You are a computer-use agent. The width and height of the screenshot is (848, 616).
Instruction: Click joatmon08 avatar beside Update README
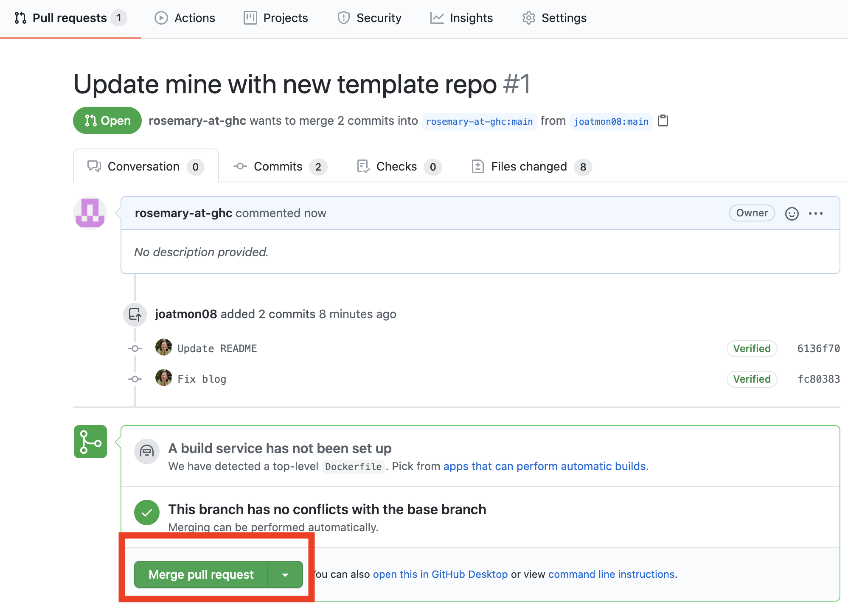click(x=164, y=347)
